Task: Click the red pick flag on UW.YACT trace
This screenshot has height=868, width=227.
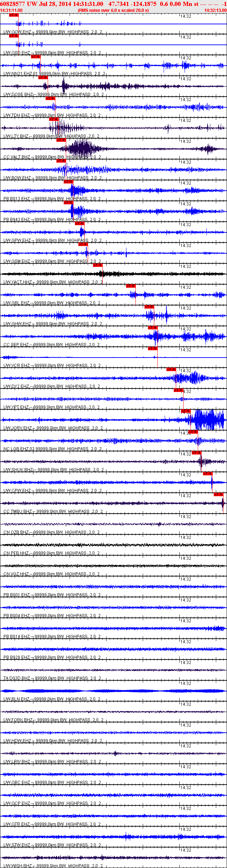Action: tap(98, 265)
